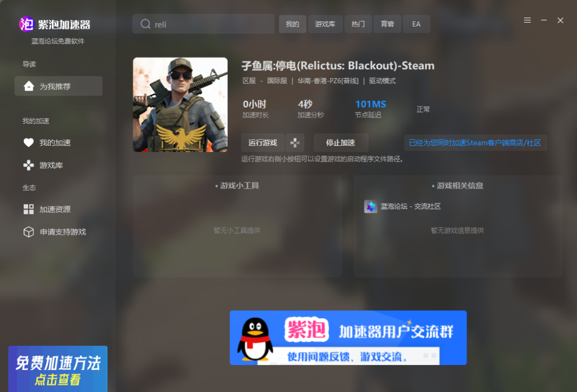Switch to the 游戏库 top tab

(325, 24)
